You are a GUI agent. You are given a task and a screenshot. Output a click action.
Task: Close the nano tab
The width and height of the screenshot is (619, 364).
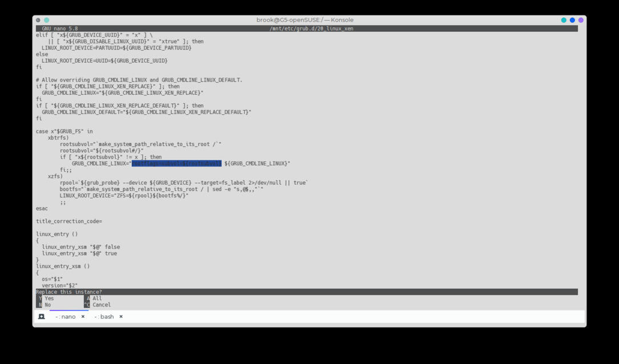coord(83,317)
